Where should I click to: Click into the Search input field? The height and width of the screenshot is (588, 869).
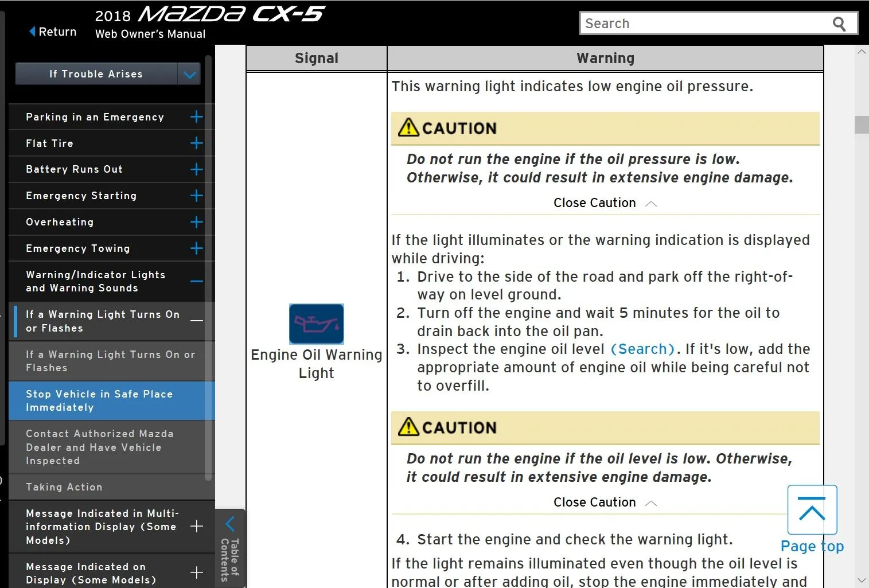tap(703, 24)
